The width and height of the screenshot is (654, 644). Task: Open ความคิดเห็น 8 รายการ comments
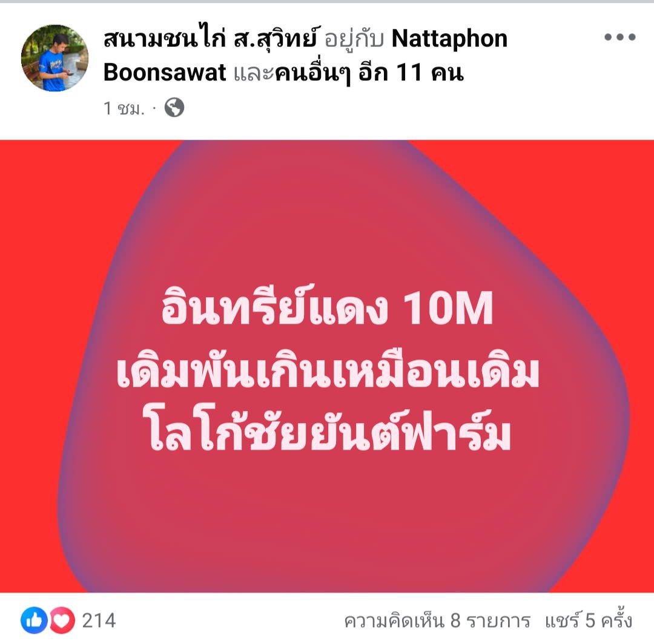coord(437,620)
